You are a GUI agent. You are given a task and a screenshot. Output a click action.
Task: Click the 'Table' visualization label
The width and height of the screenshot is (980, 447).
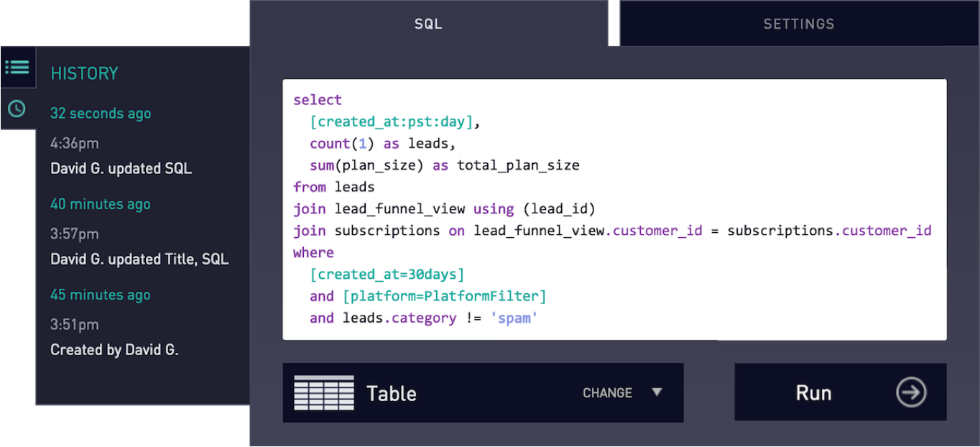pos(392,393)
